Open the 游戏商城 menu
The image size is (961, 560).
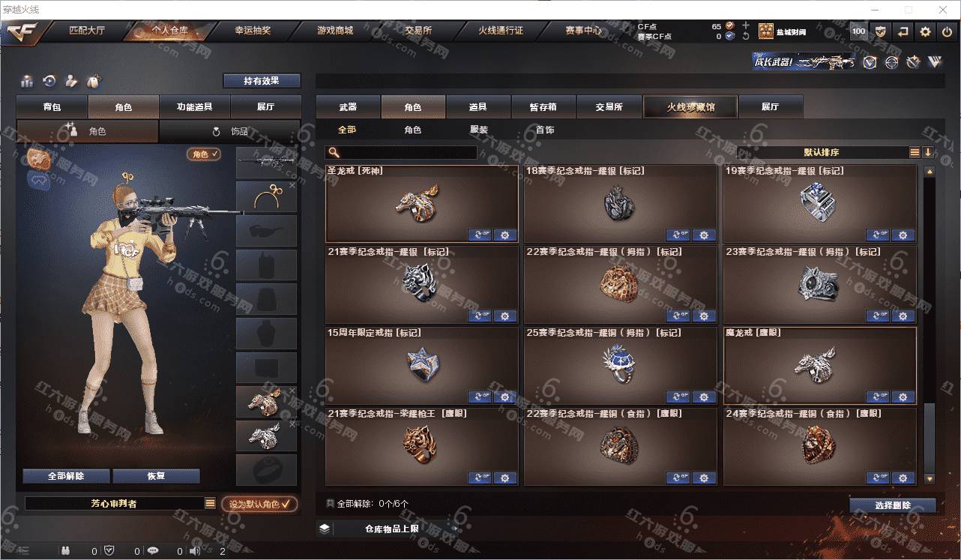[335, 31]
